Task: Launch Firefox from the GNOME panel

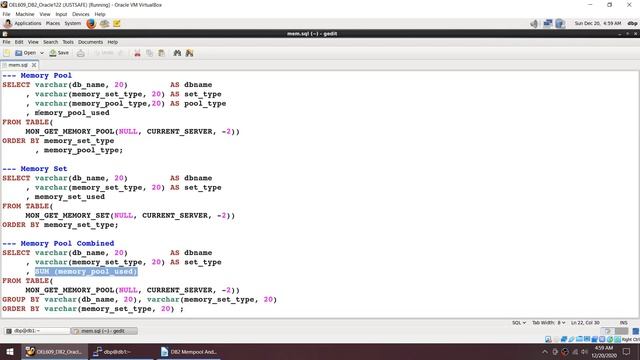Action: click(91, 24)
